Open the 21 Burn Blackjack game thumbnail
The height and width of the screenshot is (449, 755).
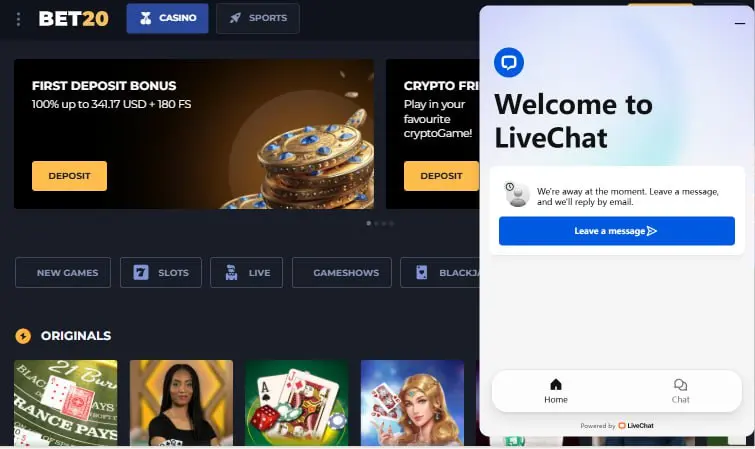click(65, 403)
